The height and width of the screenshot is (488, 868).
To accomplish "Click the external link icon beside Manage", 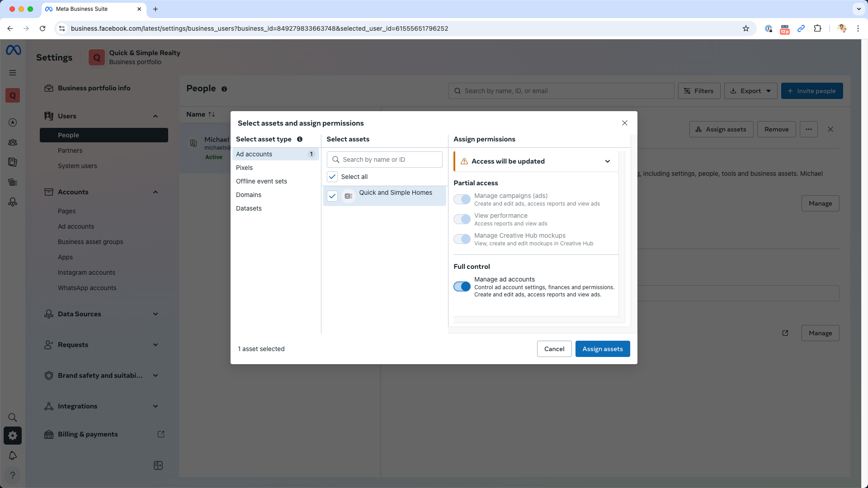I will coord(785,333).
